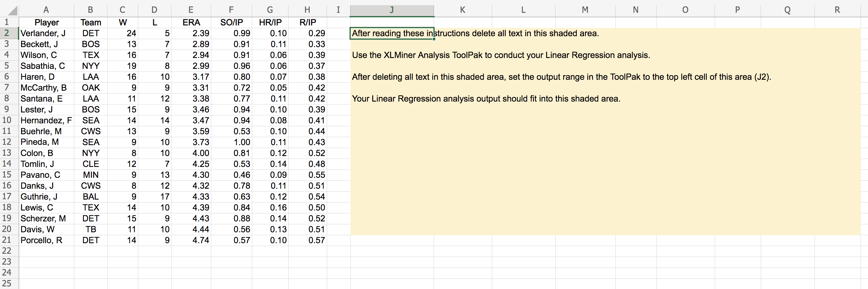Select the ERA value 3.17
The image size is (868, 289).
coord(191,77)
